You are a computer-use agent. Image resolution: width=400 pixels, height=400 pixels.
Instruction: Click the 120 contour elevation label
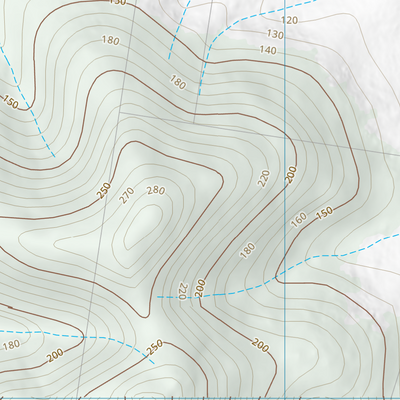[x=289, y=20]
